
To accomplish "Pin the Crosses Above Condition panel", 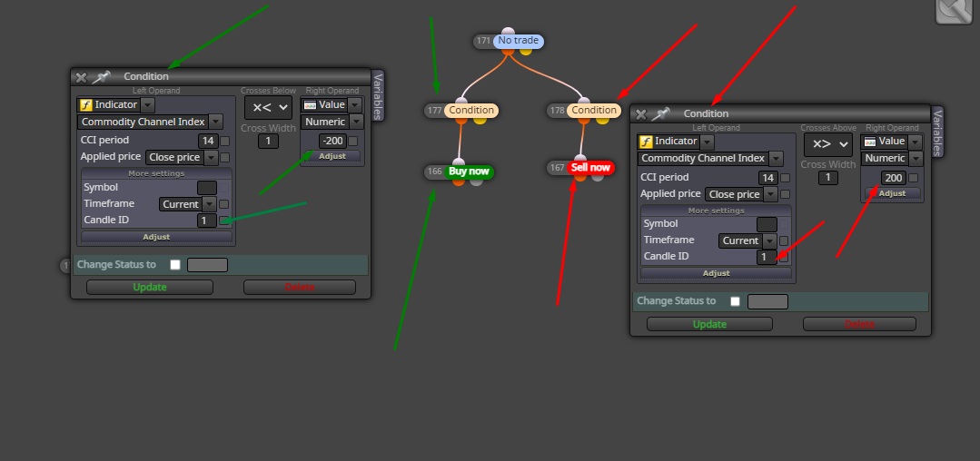I will pyautogui.click(x=660, y=114).
